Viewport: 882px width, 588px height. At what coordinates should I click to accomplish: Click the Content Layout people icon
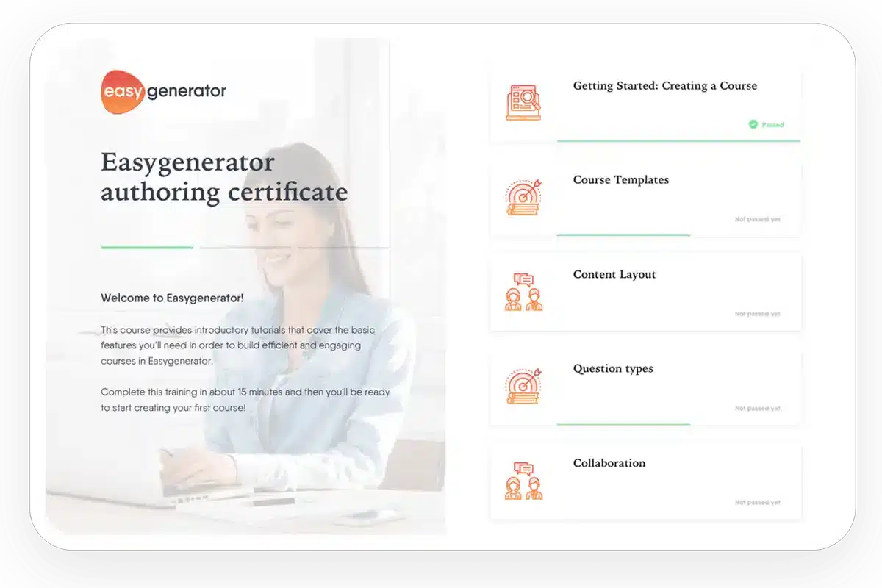coord(523,292)
